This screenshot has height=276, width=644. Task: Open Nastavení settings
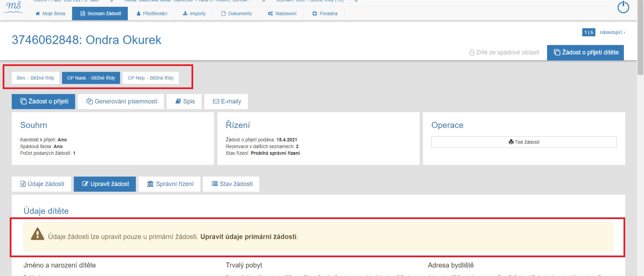click(x=282, y=13)
